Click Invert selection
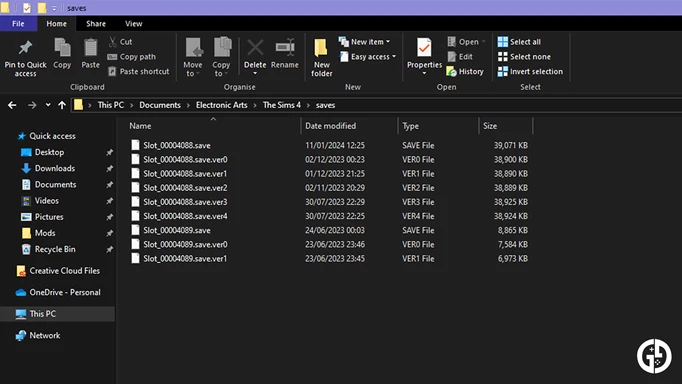The image size is (682, 384). click(530, 71)
